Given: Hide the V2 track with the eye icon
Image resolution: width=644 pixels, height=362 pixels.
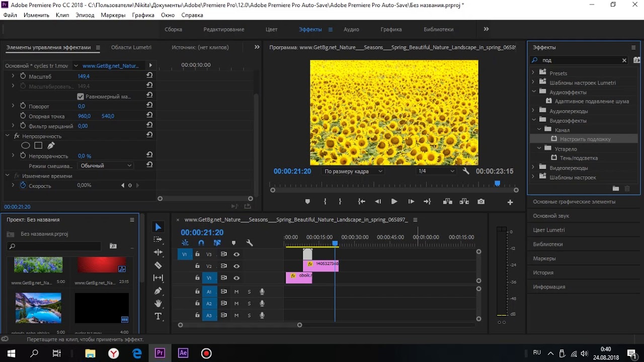Looking at the screenshot, I should pos(236,266).
